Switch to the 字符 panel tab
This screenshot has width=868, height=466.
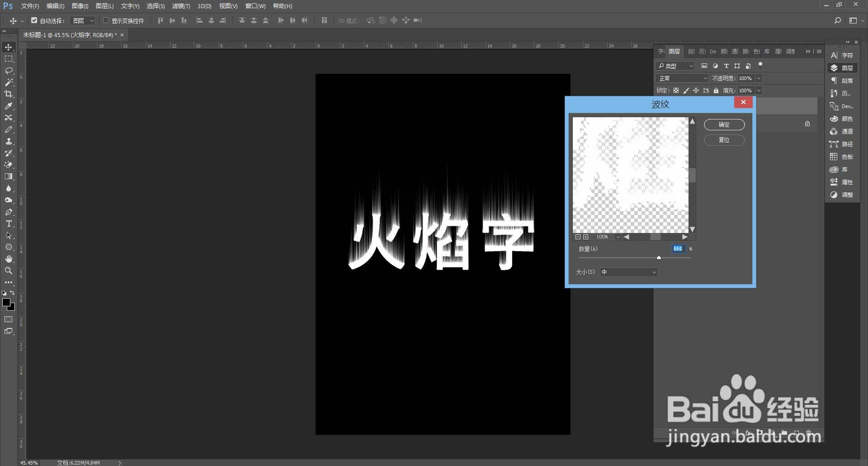[x=661, y=51]
